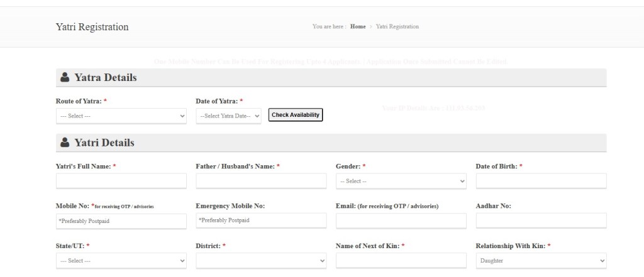
Task: Click the Name of Next of Kin field
Action: click(x=401, y=261)
